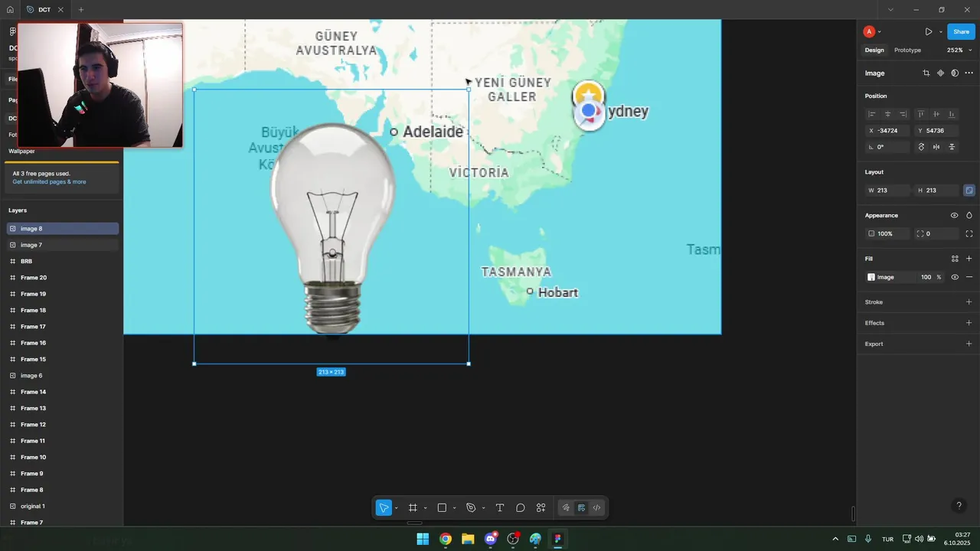Open a new tab with plus button

(x=81, y=10)
